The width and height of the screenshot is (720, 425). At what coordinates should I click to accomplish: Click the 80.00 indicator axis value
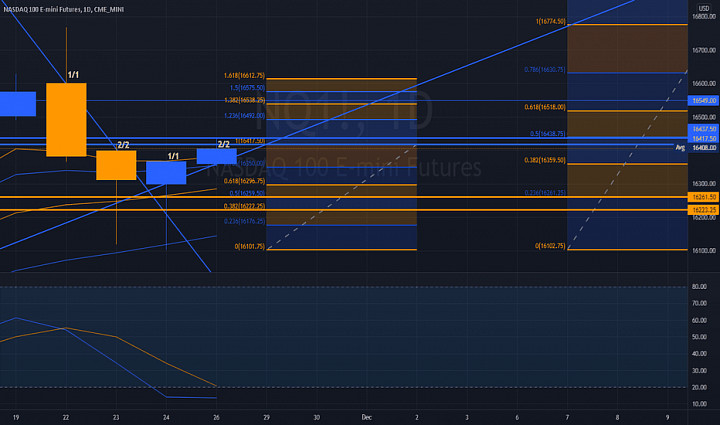[x=699, y=287]
